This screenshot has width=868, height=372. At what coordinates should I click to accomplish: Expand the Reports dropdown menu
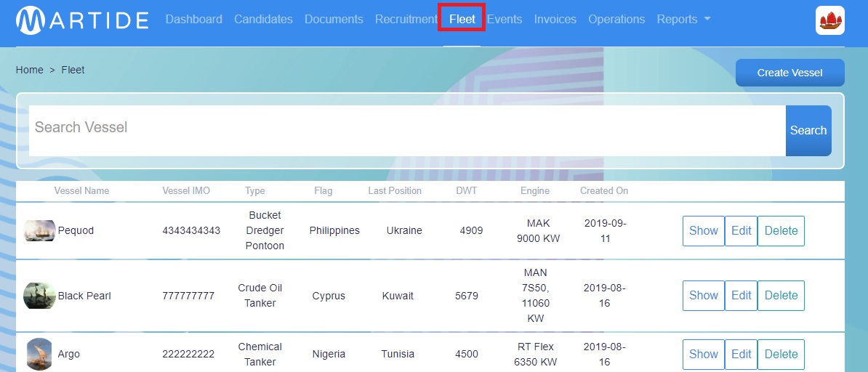coord(683,20)
